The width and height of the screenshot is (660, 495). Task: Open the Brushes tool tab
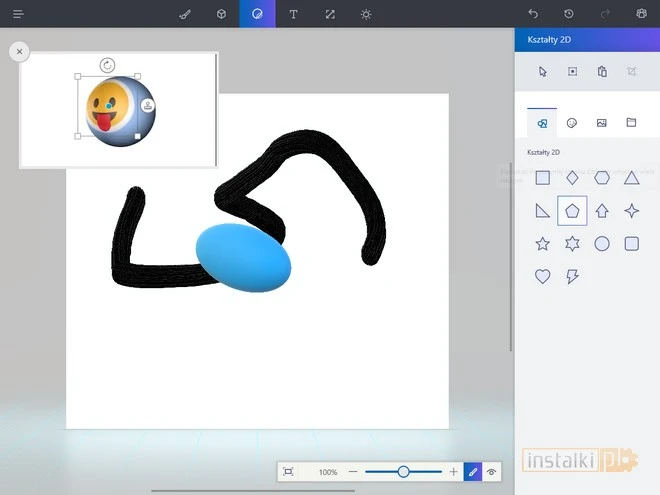pos(184,14)
